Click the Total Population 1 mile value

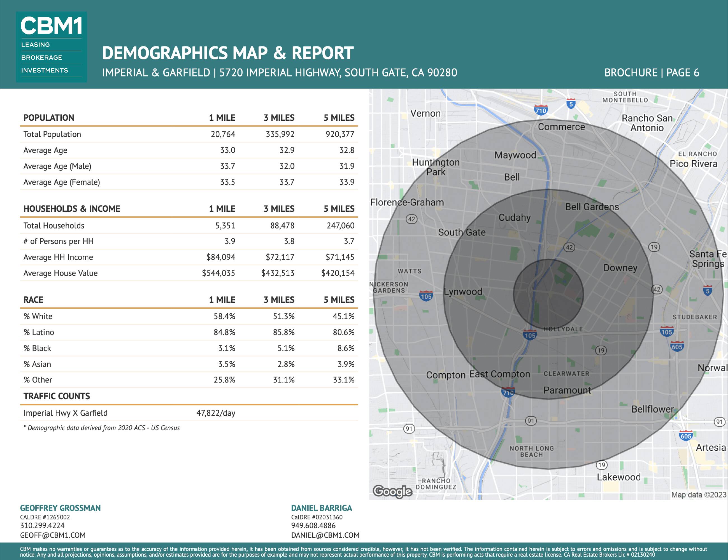pyautogui.click(x=223, y=134)
